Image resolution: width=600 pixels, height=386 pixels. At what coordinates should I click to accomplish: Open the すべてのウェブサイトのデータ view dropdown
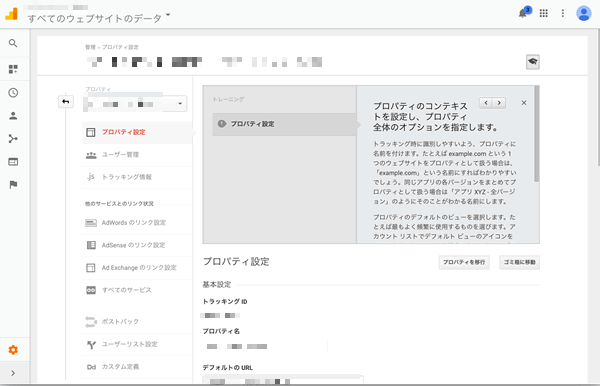[99, 18]
